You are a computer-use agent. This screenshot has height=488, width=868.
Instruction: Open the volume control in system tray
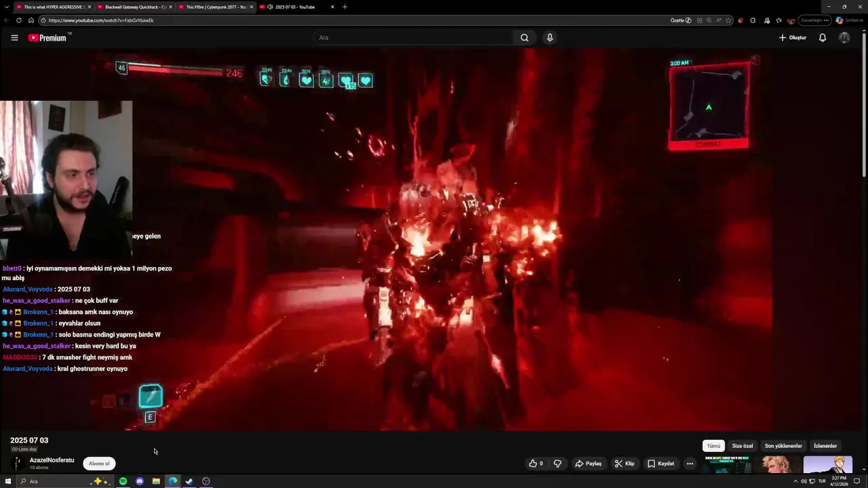pos(804,481)
